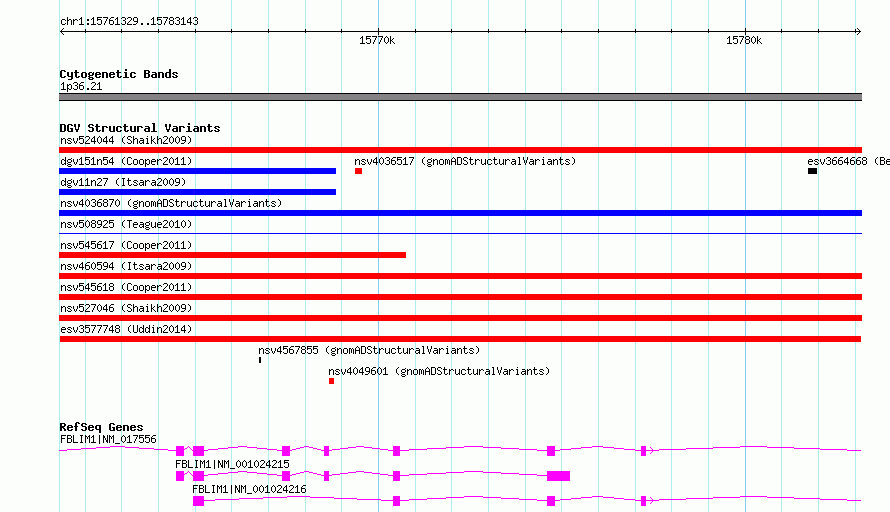Click the gray 1p36.21 cytogenetic band bar
The height and width of the screenshot is (512, 890).
pyautogui.click(x=460, y=97)
